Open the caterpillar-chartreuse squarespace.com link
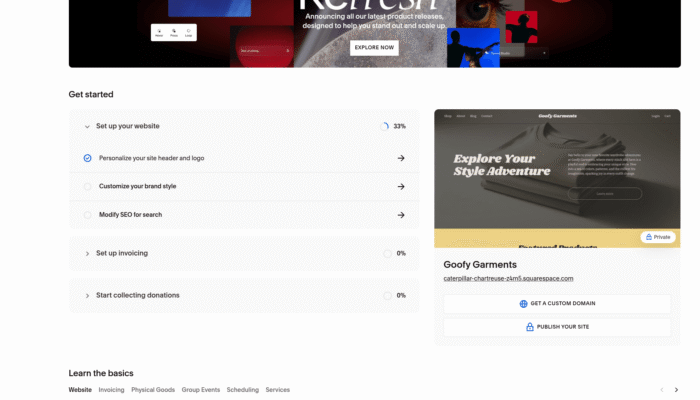700x400 pixels. click(x=508, y=278)
